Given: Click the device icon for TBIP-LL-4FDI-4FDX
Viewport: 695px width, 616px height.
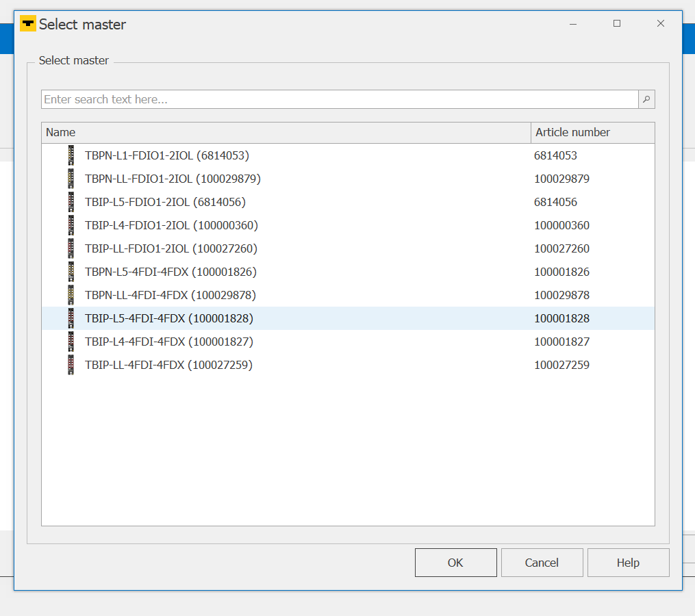Looking at the screenshot, I should (71, 365).
